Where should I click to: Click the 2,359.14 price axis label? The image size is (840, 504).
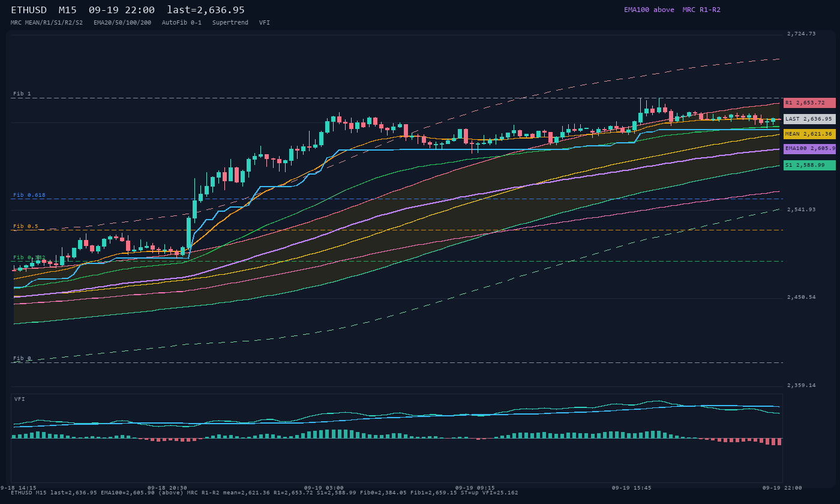802,385
